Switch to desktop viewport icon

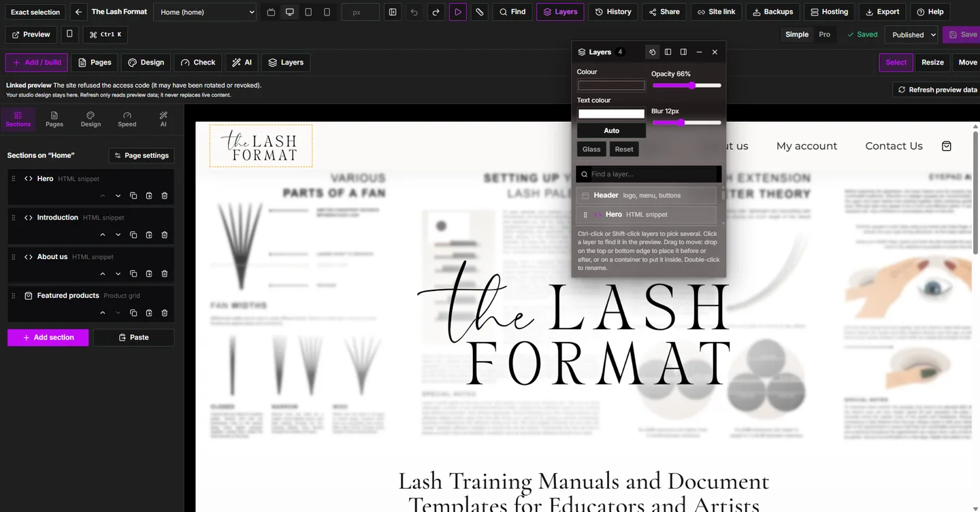pos(290,12)
